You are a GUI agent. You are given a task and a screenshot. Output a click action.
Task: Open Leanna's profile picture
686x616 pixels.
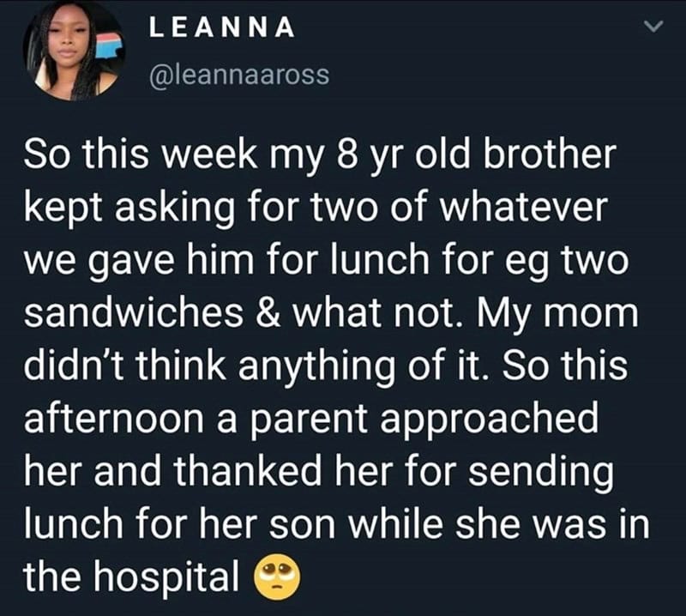(x=74, y=51)
